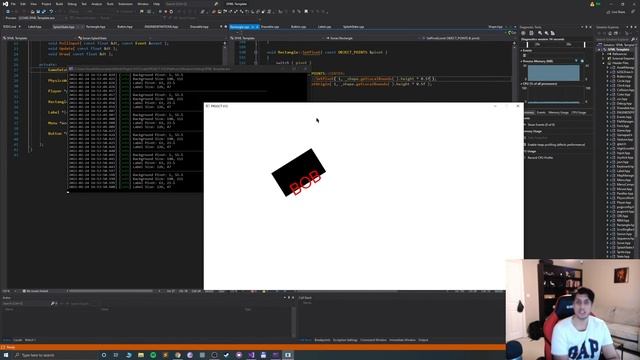
Task: Open the yellow warning notification icon
Action: [x=592, y=4]
